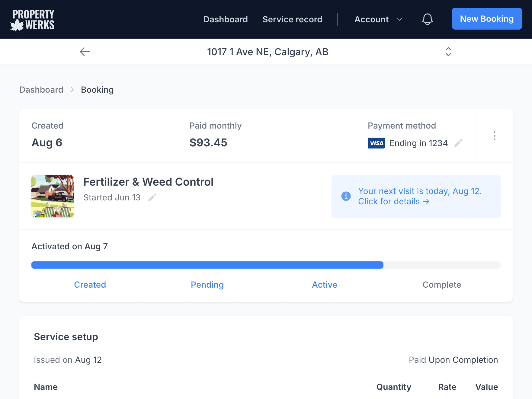
Task: Click the Service setup heading
Action: pos(66,337)
